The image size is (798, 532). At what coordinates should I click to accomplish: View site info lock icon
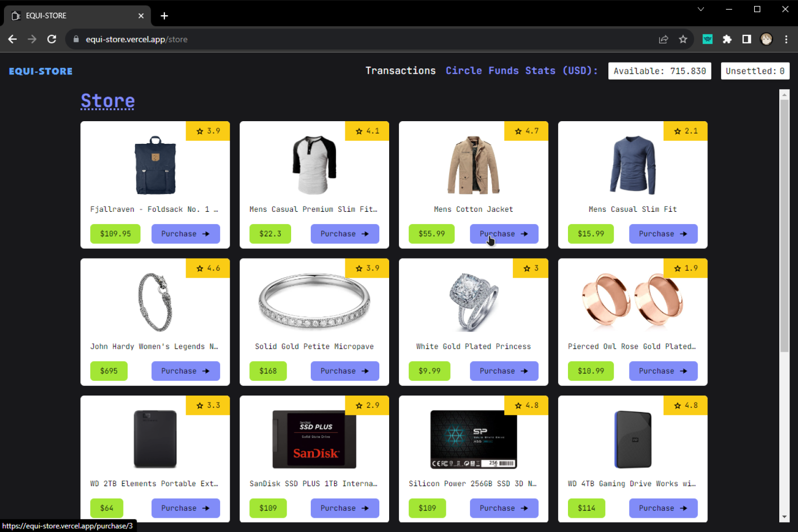coord(76,39)
